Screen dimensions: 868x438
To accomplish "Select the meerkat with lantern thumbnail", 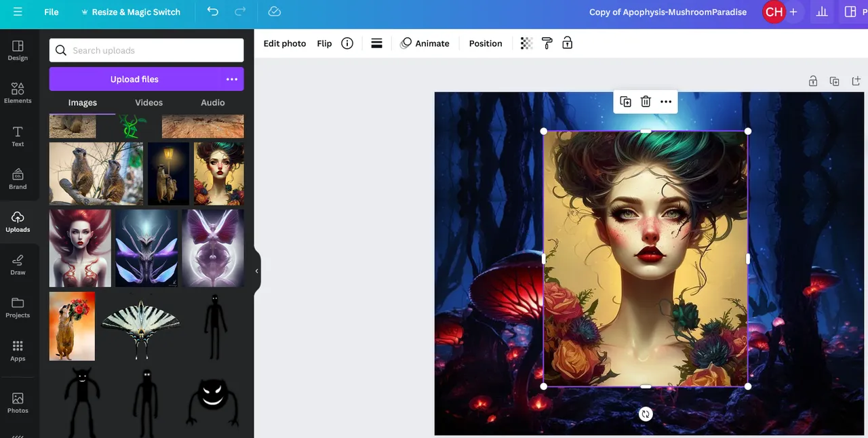I will [x=169, y=174].
